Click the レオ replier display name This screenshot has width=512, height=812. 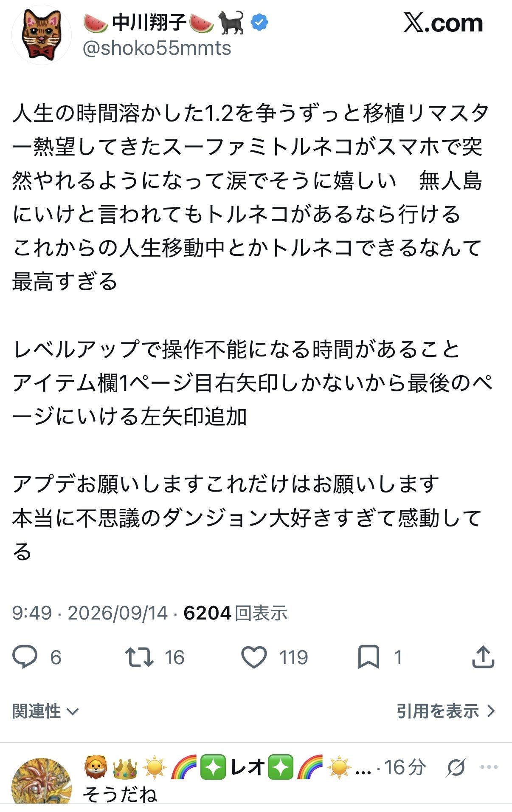coord(248,767)
